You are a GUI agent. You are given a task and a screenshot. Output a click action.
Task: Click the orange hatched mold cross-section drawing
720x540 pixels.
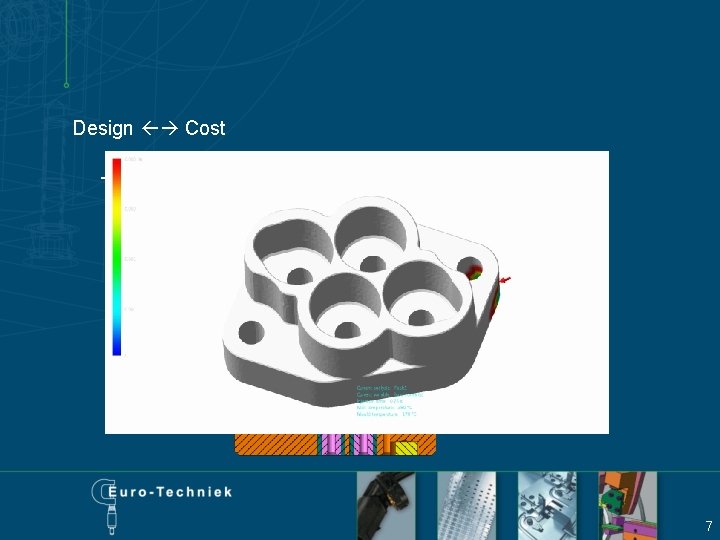pos(335,444)
